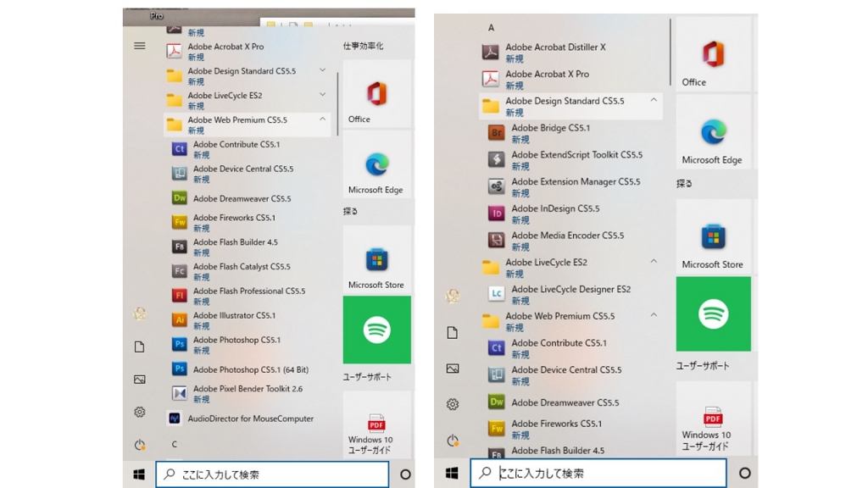Open the Office tile in left Start menu
The height and width of the screenshot is (488, 868).
[x=377, y=94]
